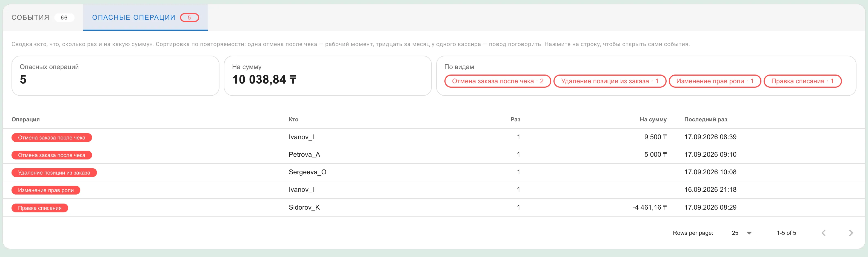The width and height of the screenshot is (868, 257).
Task: Click the Sidorov_K name cell
Action: pos(304,207)
